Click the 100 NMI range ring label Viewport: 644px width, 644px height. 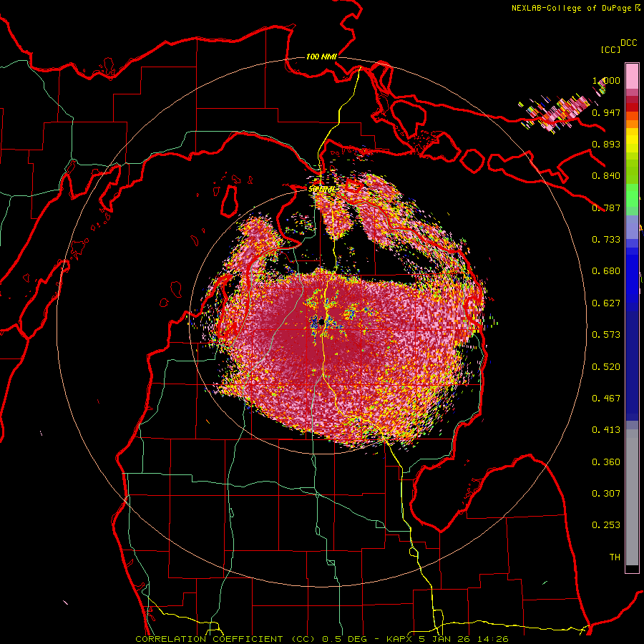(x=321, y=57)
